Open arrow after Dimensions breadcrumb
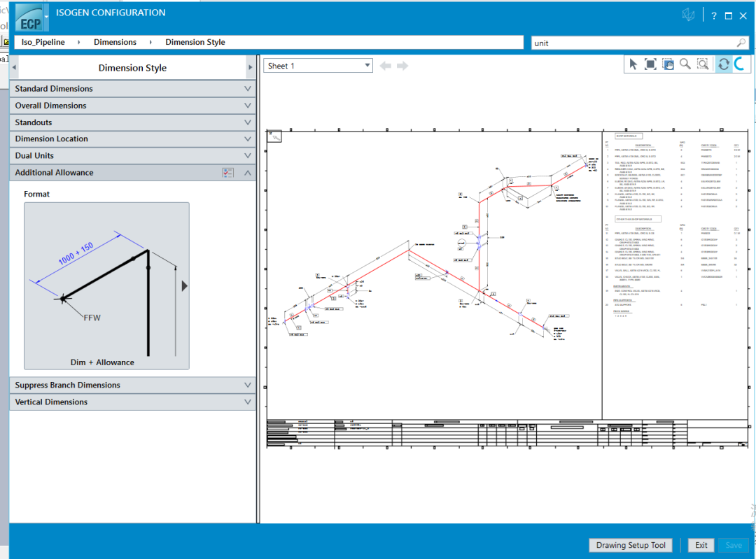This screenshot has height=559, width=756. [x=150, y=43]
